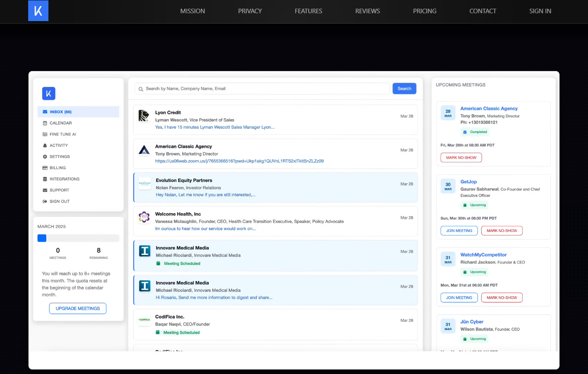Click calendar icon beside CodiFica Meeting Scheduled
The height and width of the screenshot is (374, 588).
[158, 332]
